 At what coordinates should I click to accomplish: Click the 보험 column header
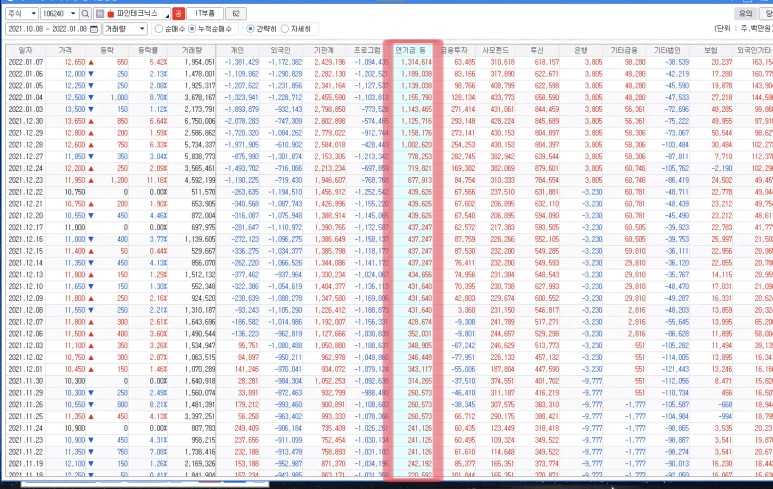pyautogui.click(x=710, y=50)
